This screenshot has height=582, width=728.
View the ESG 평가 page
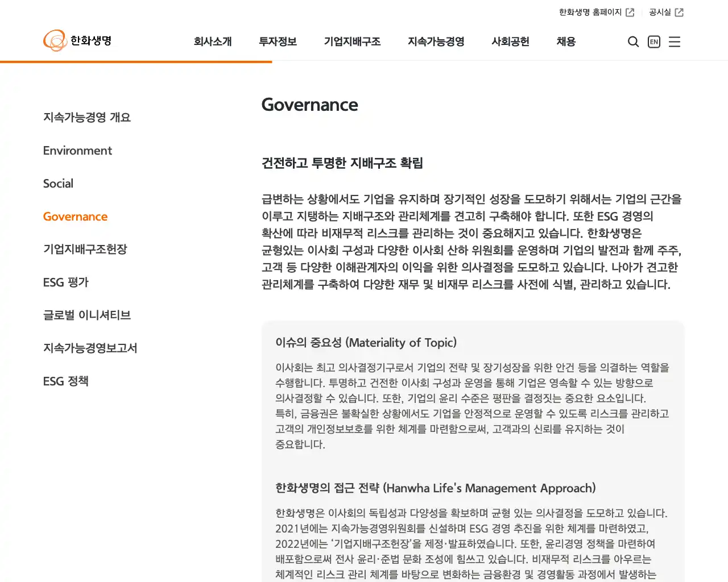point(65,282)
